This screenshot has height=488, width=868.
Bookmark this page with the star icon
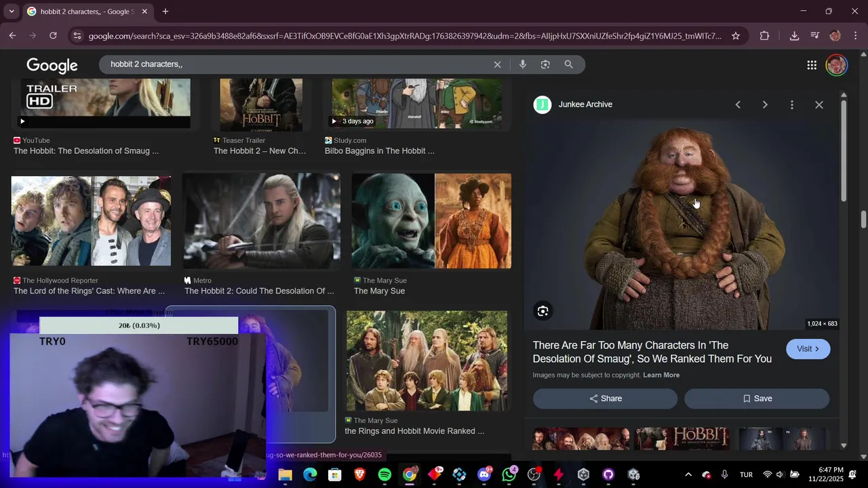(735, 36)
